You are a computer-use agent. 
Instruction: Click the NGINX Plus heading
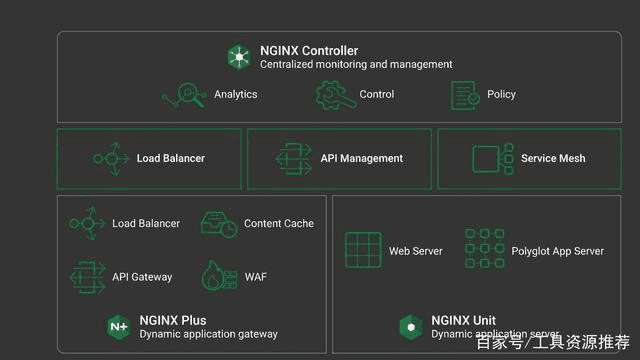(x=173, y=320)
